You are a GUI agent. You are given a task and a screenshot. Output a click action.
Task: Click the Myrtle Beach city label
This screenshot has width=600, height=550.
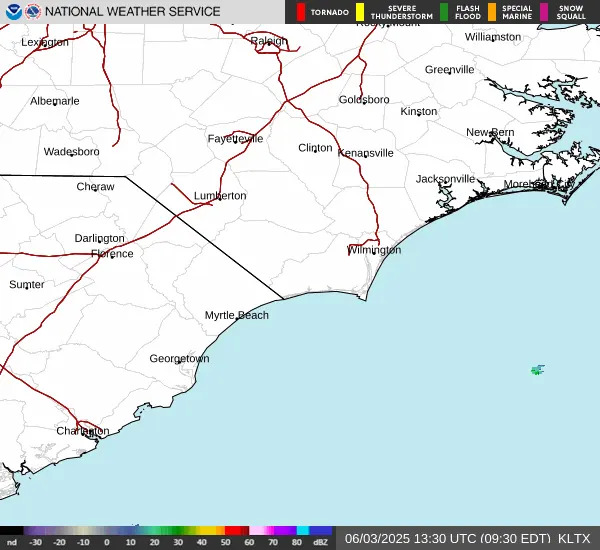[x=236, y=315]
